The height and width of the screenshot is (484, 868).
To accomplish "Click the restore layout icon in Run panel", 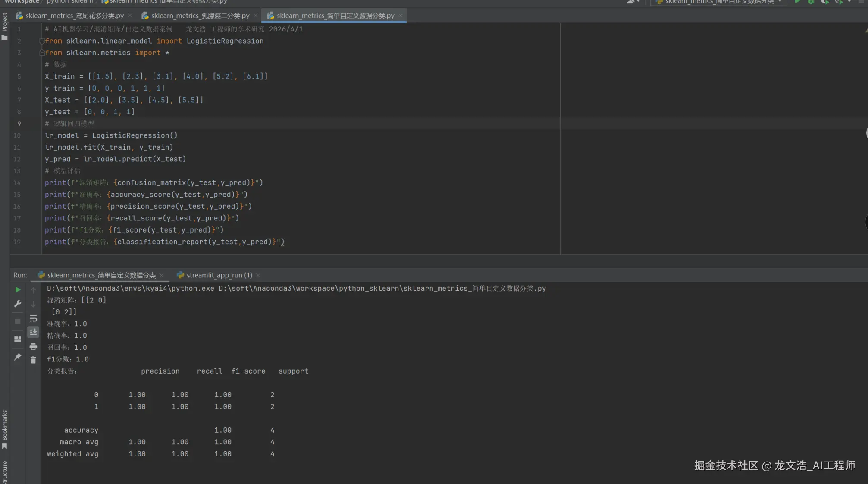I will coord(18,339).
